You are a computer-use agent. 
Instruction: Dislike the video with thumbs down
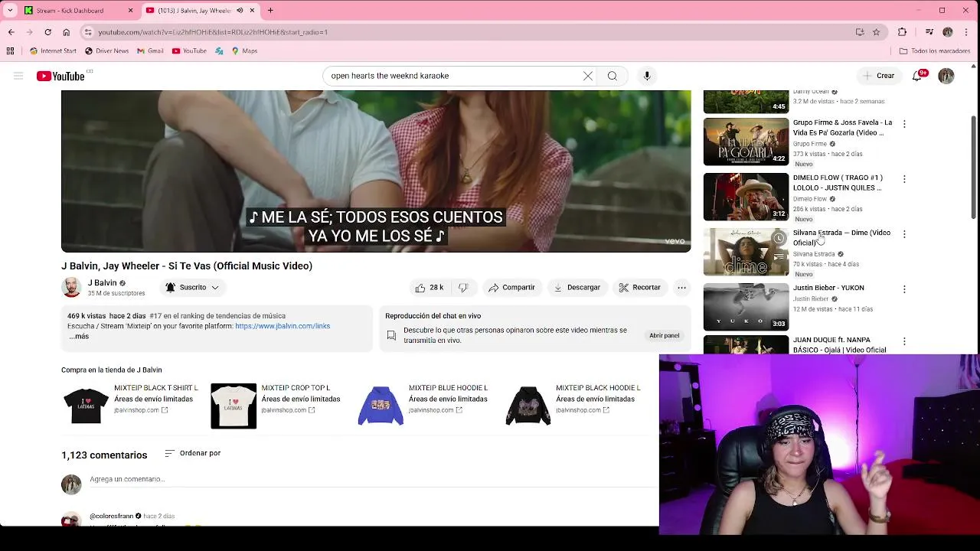tap(463, 288)
